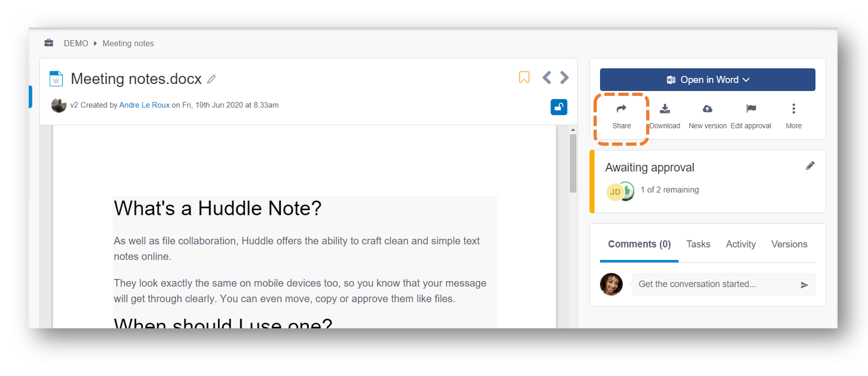
Task: Click the approved user avatar with thumbs-up
Action: click(x=628, y=192)
